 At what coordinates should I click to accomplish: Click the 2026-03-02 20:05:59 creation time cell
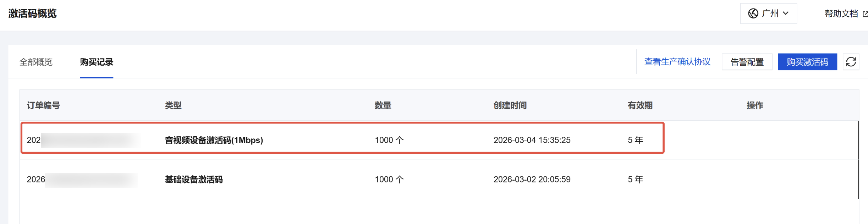[532, 180]
